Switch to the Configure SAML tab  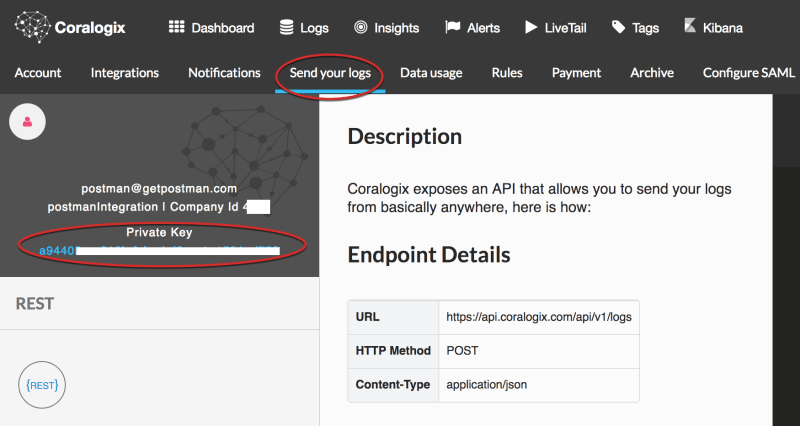pos(748,73)
